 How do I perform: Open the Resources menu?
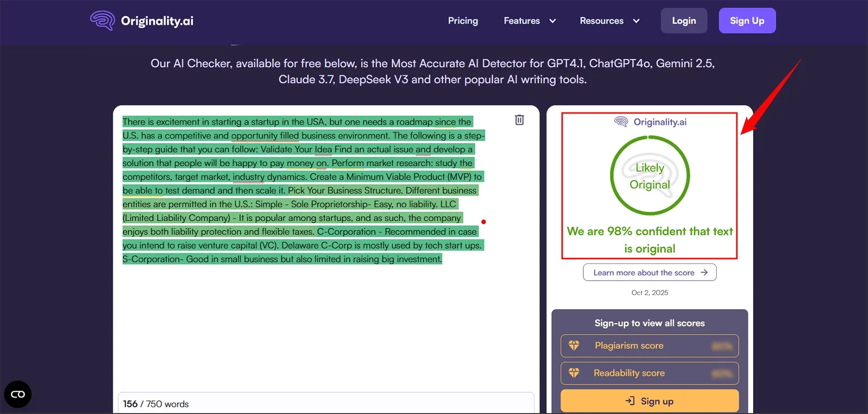click(x=601, y=21)
